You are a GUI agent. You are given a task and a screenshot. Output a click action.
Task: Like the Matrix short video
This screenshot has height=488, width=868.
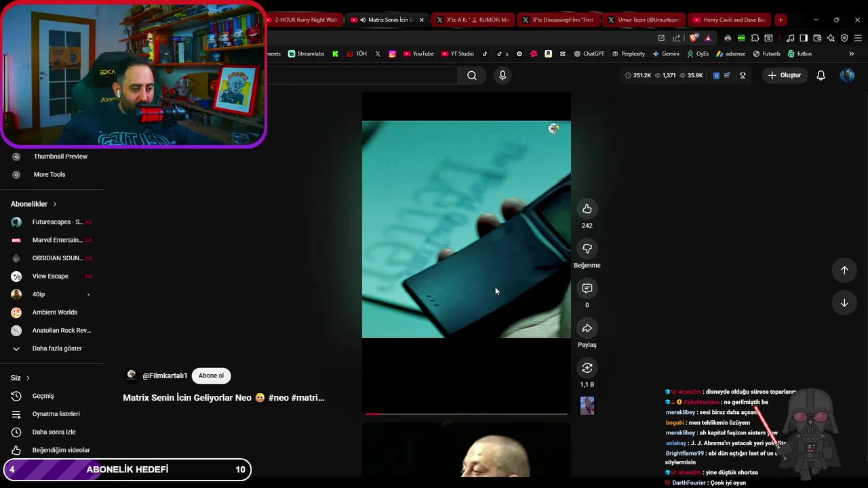pos(587,209)
